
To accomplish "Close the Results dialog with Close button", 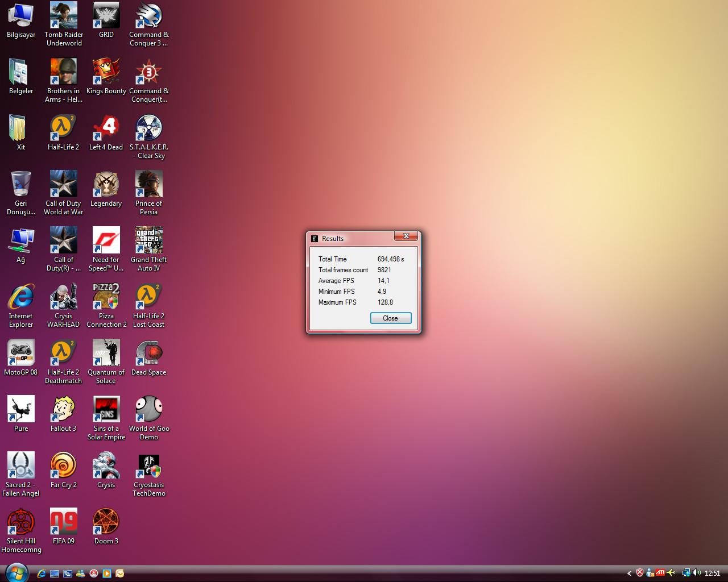I will pyautogui.click(x=391, y=318).
